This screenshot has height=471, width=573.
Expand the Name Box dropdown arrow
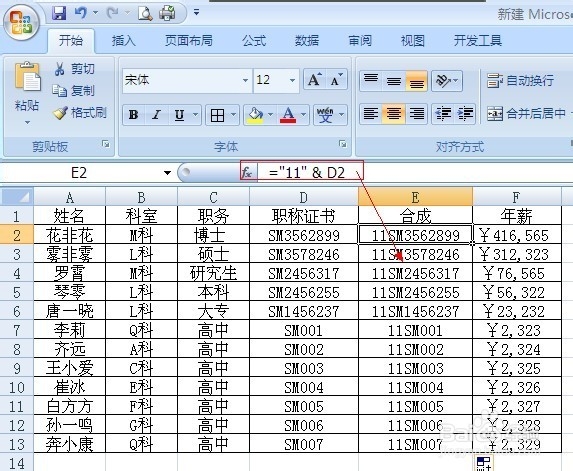[x=167, y=172]
